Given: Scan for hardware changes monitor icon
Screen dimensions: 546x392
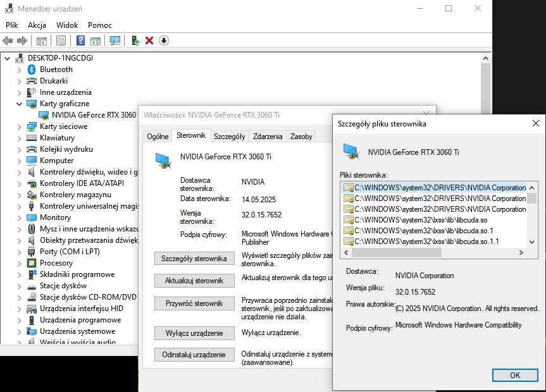Looking at the screenshot, I should click(x=115, y=40).
